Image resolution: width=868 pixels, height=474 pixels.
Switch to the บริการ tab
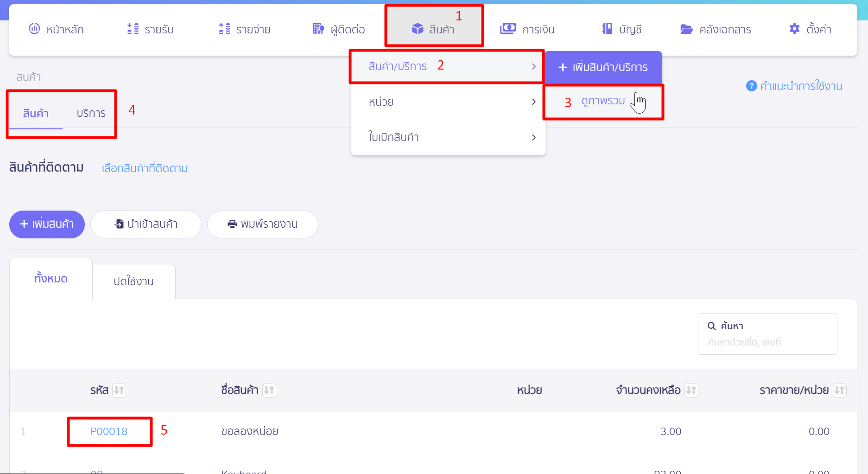91,113
